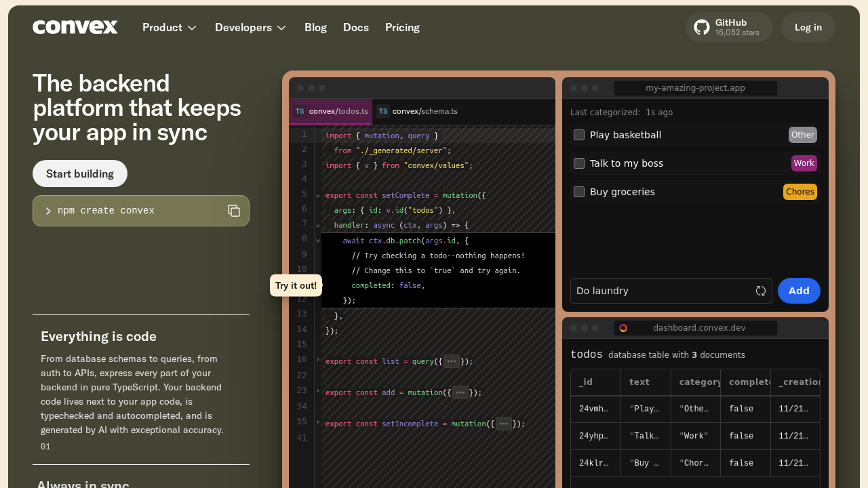Check the Talk to my boss checkbox
This screenshot has width=868, height=488.
579,163
